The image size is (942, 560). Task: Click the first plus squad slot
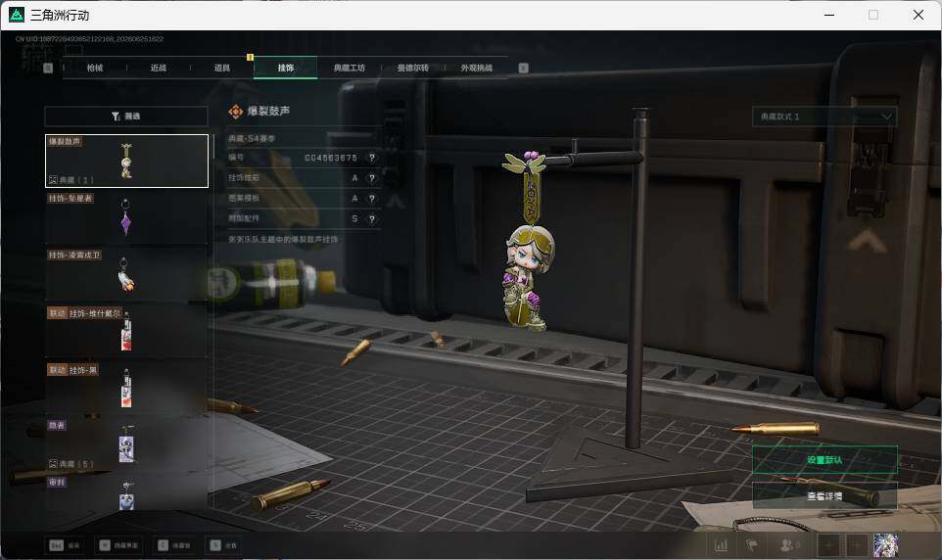tap(828, 545)
